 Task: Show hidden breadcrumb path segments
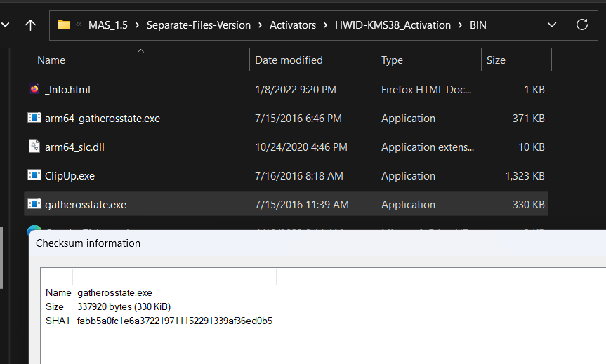(79, 25)
